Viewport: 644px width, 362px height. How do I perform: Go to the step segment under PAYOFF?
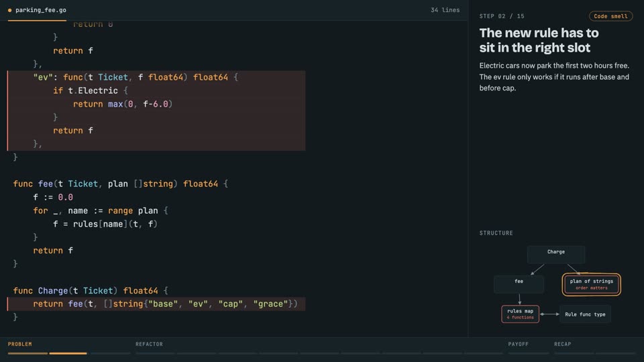[x=528, y=353]
